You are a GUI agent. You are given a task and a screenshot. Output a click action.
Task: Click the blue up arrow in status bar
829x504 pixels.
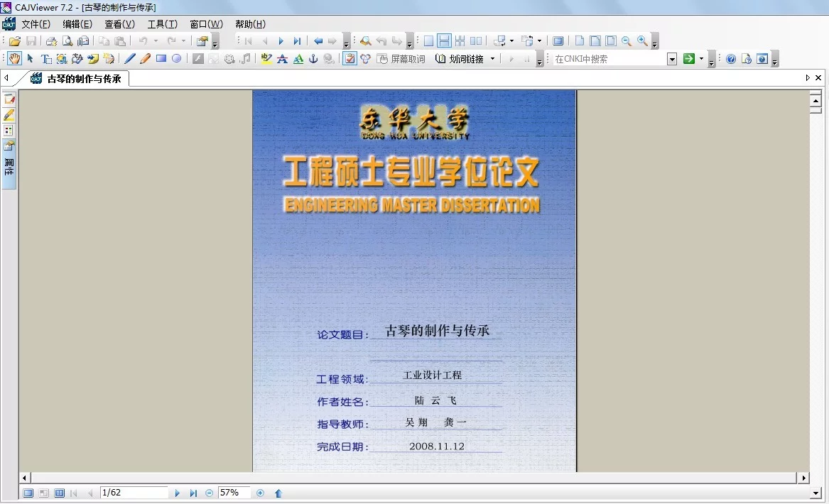pos(278,493)
